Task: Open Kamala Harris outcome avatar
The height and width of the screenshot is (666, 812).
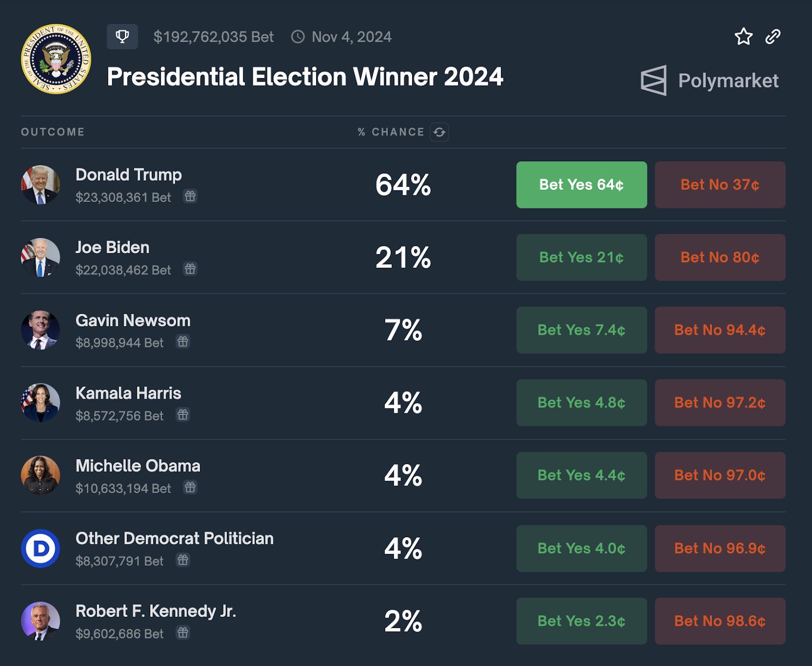Action: 41,403
